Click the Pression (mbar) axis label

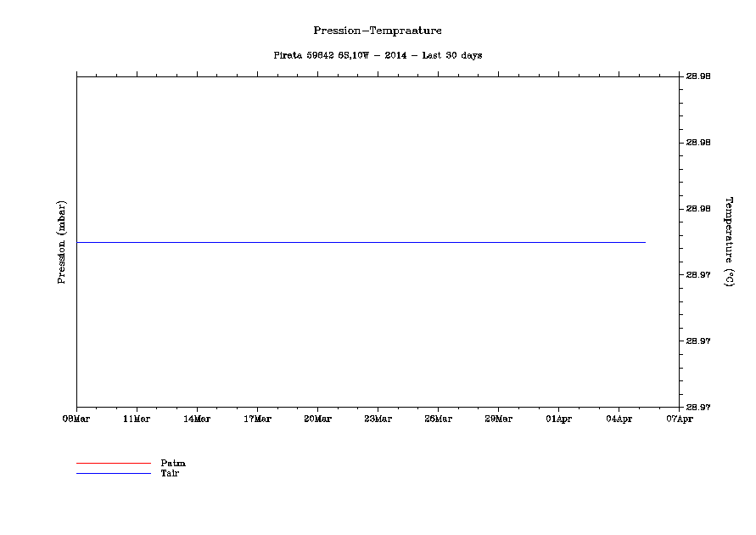(x=61, y=242)
